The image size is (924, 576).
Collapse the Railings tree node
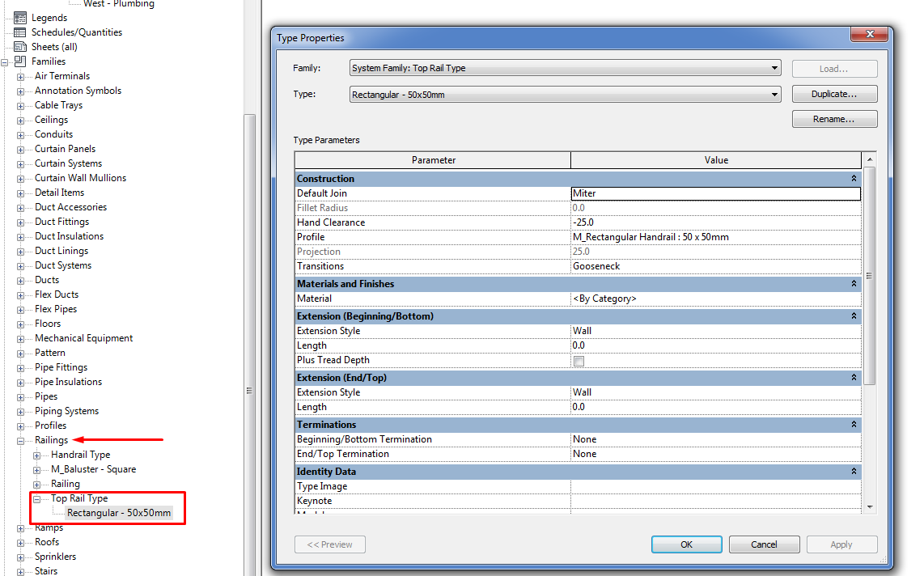click(20, 441)
